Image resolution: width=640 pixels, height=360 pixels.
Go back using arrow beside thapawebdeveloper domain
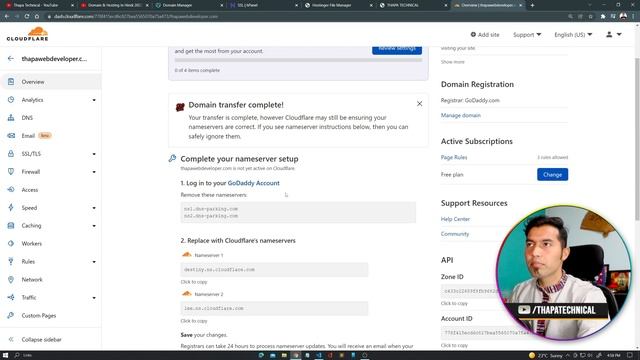[x=11, y=58]
